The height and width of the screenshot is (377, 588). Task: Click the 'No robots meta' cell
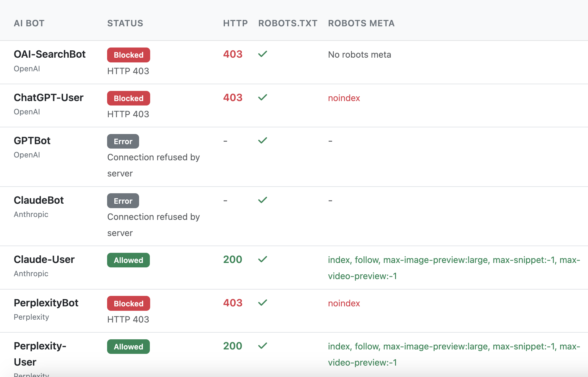[x=360, y=55]
